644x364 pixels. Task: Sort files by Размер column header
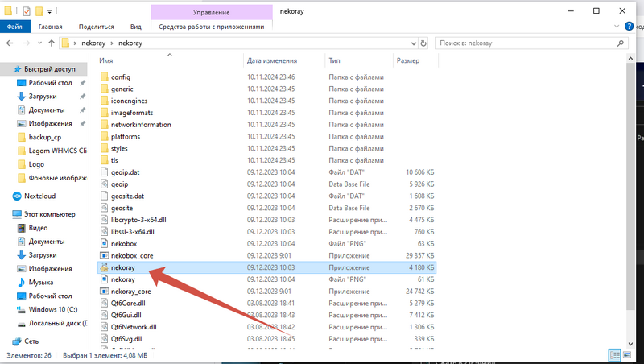(407, 60)
